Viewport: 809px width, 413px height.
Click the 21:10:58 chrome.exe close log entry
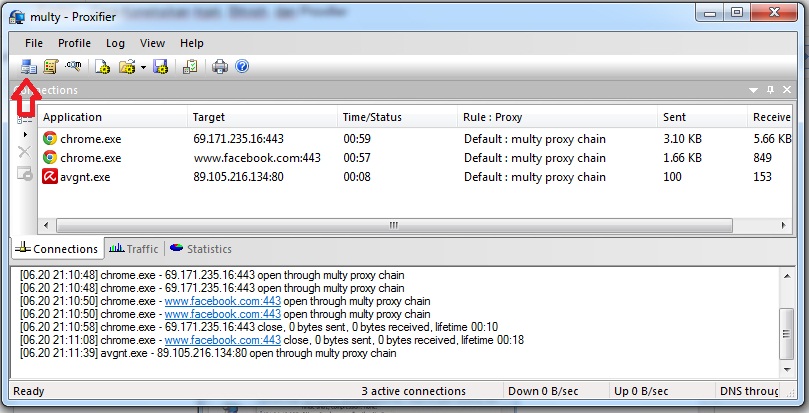(x=259, y=327)
